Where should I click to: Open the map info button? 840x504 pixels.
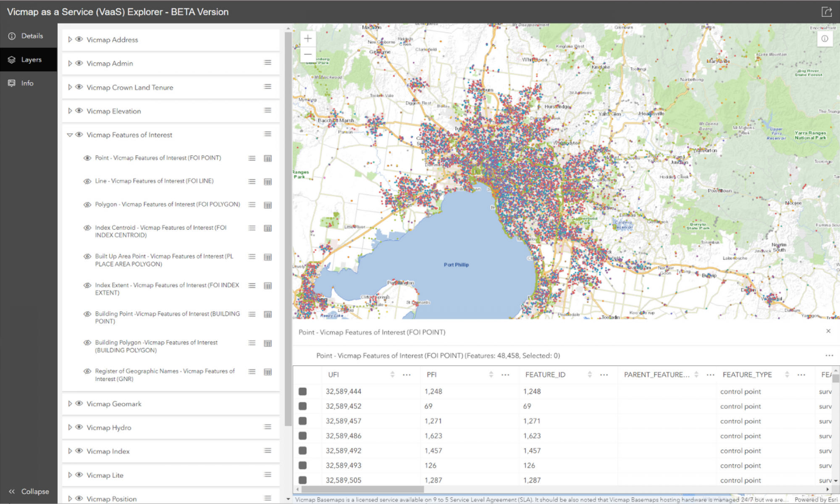(825, 39)
